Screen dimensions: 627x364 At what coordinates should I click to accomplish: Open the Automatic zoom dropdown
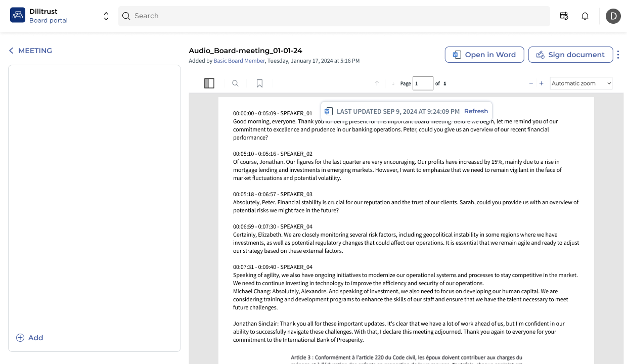[x=581, y=83]
